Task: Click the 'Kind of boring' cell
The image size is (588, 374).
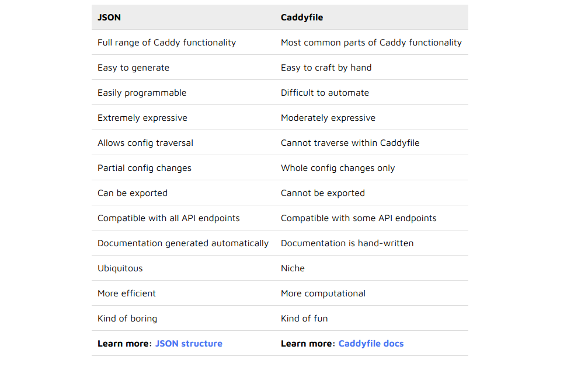Action: point(127,319)
